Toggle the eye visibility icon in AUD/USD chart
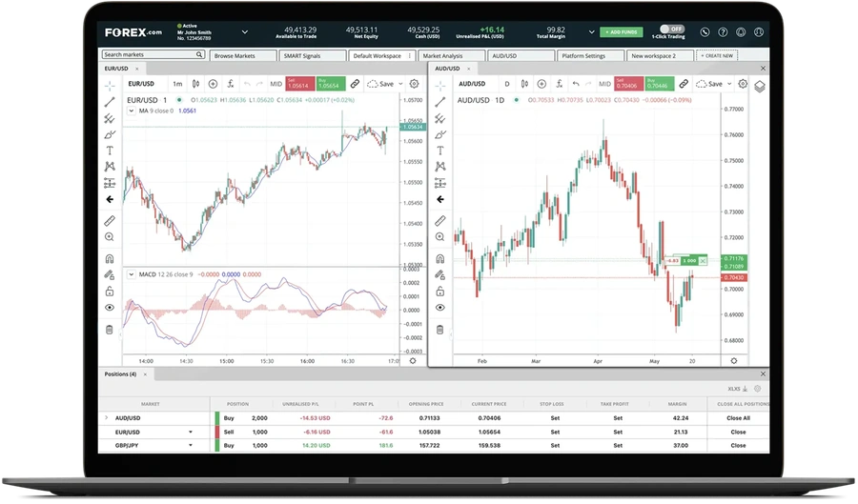The height and width of the screenshot is (504, 858). pyautogui.click(x=439, y=307)
